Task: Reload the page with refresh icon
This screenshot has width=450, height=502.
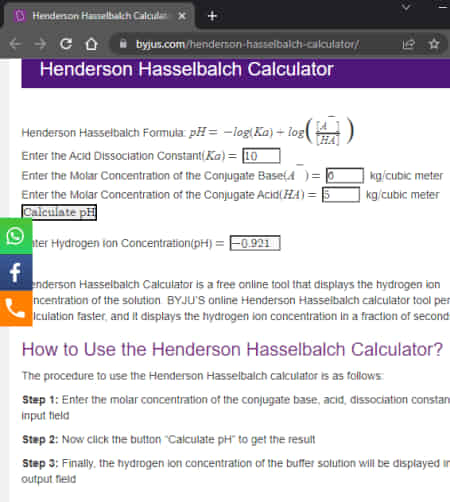Action: tap(66, 44)
